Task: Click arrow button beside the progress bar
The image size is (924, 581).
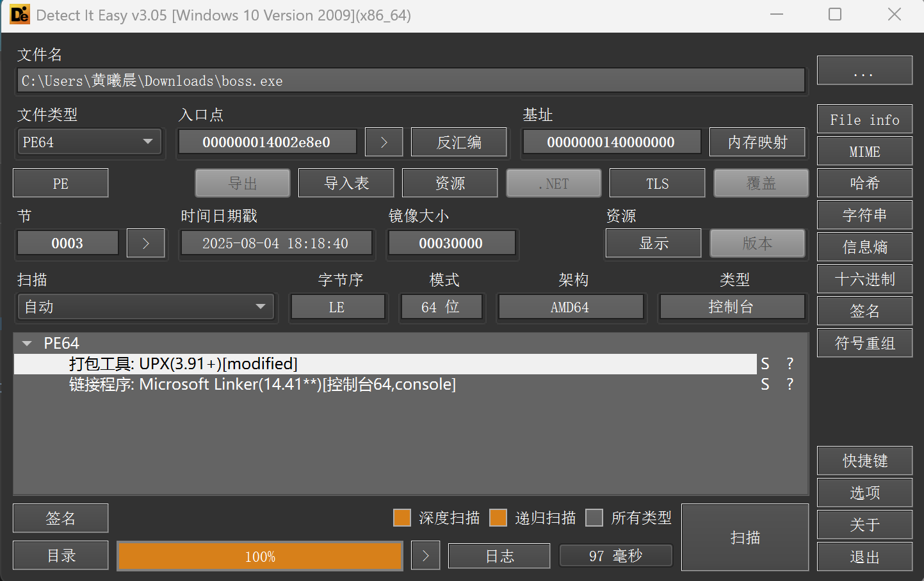Action: click(425, 555)
